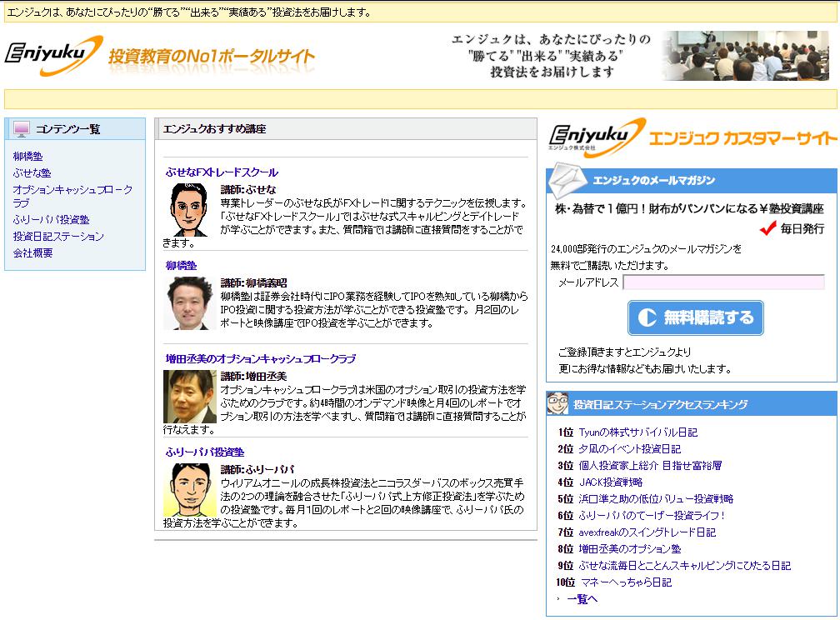
Task: Open the ぶせな塾 sidebar link
Action: pos(32,173)
